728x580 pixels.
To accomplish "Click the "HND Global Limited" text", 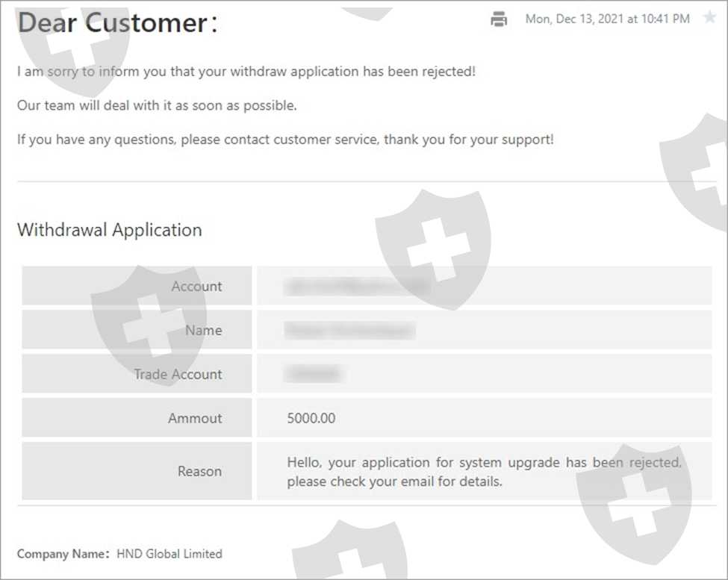I will click(169, 554).
